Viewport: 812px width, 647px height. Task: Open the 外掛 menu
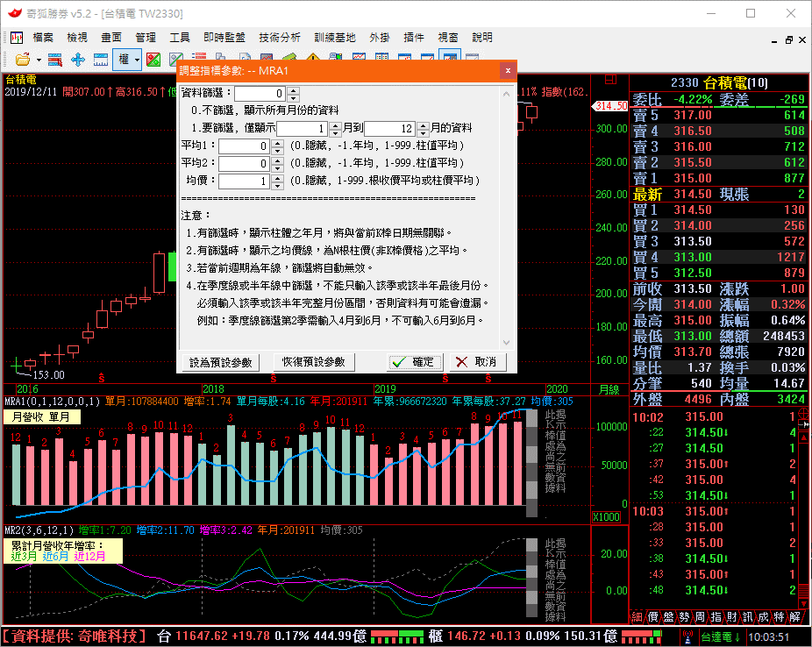tap(380, 38)
